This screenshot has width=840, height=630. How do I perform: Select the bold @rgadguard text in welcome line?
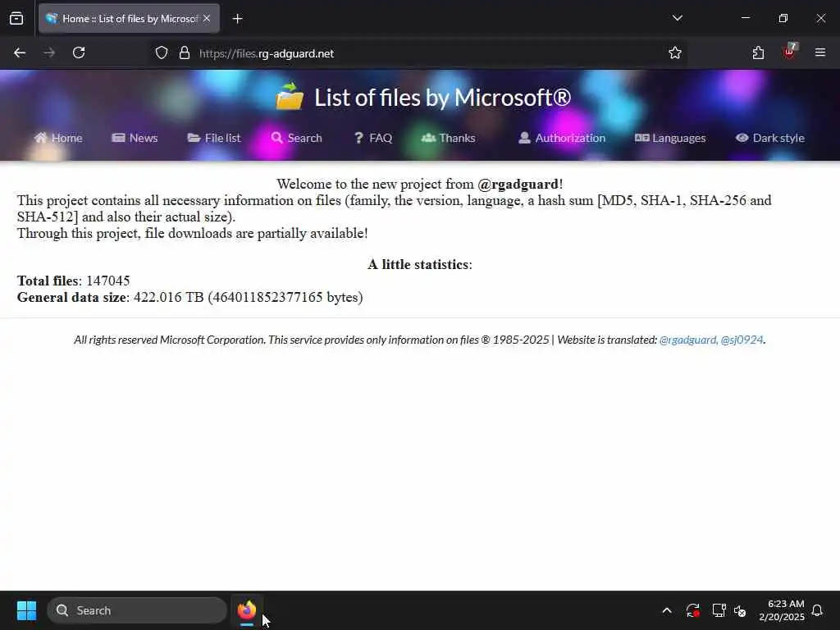click(518, 185)
